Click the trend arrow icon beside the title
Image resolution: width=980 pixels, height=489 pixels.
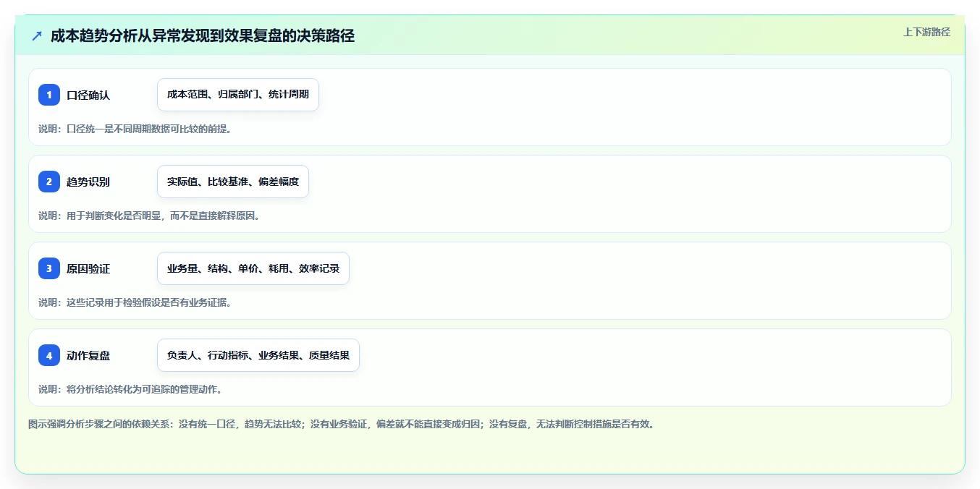[x=37, y=36]
